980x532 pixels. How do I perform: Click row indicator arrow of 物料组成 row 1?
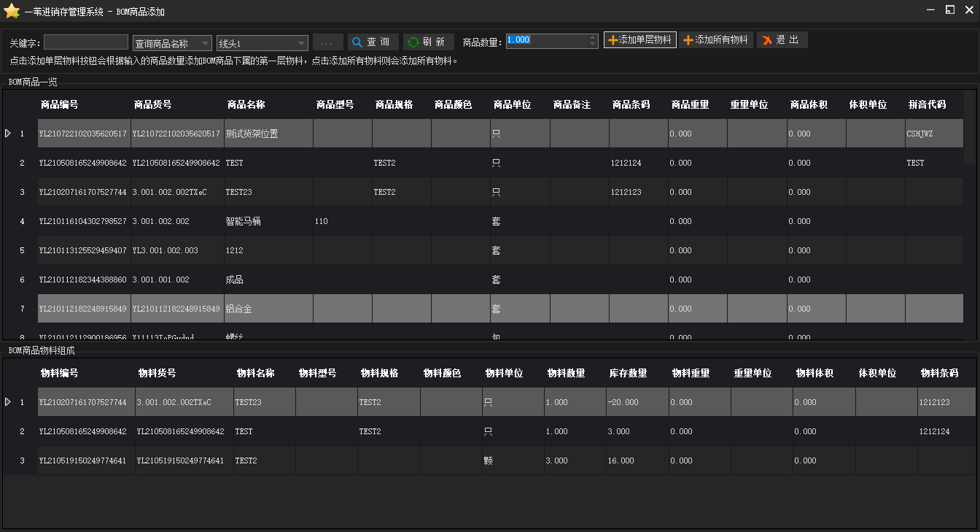pos(8,402)
